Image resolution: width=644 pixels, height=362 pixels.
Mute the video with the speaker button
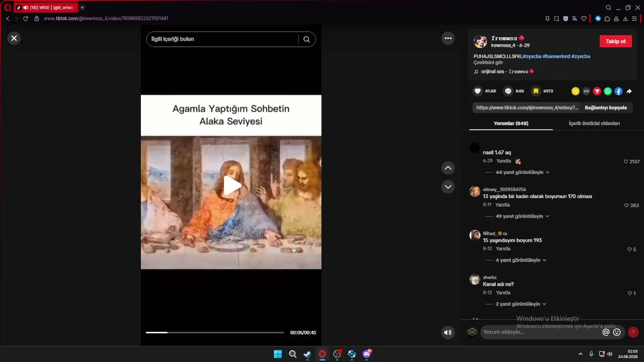447,332
